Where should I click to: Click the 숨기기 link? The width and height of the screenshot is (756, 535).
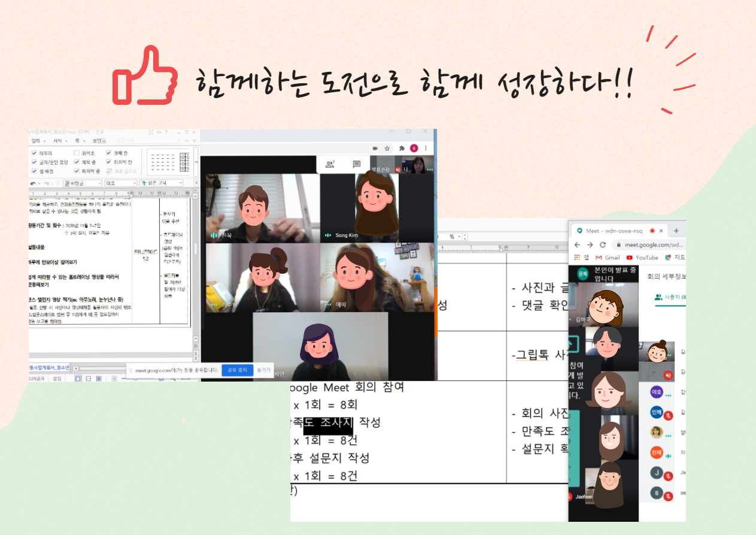(x=263, y=370)
